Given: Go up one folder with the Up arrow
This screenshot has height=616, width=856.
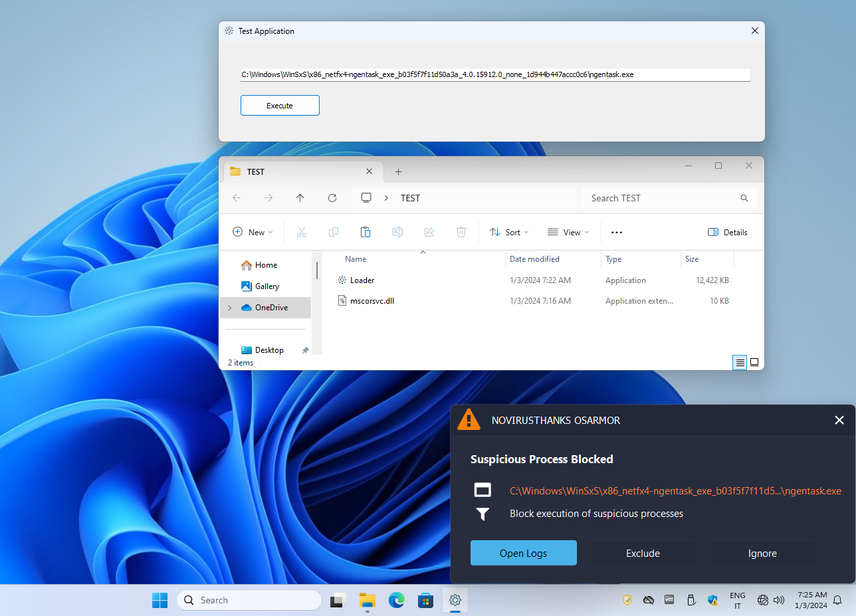Looking at the screenshot, I should 300,198.
